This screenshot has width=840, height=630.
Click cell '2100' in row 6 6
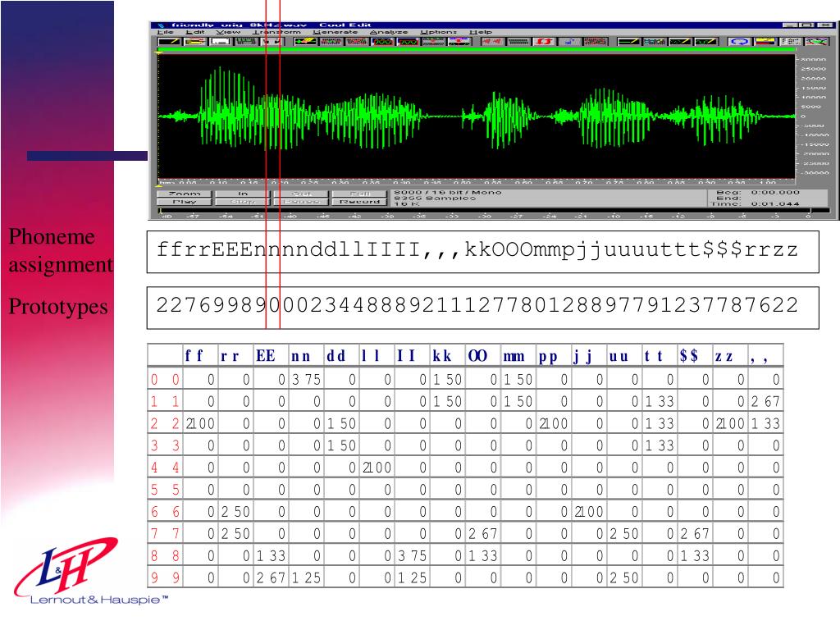tap(589, 512)
